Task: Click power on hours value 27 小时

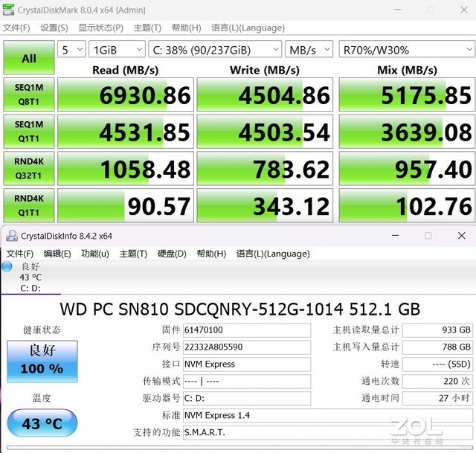Action: pos(437,398)
